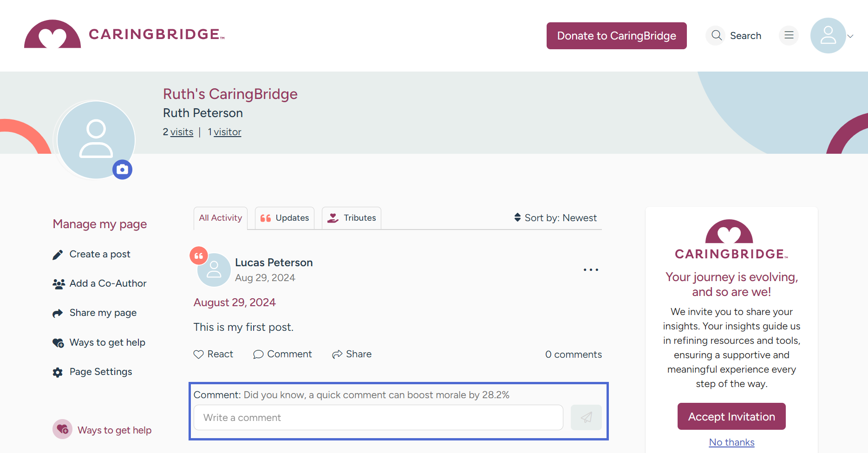This screenshot has width=868, height=453.
Task: Select the All Activity tab
Action: pos(221,218)
